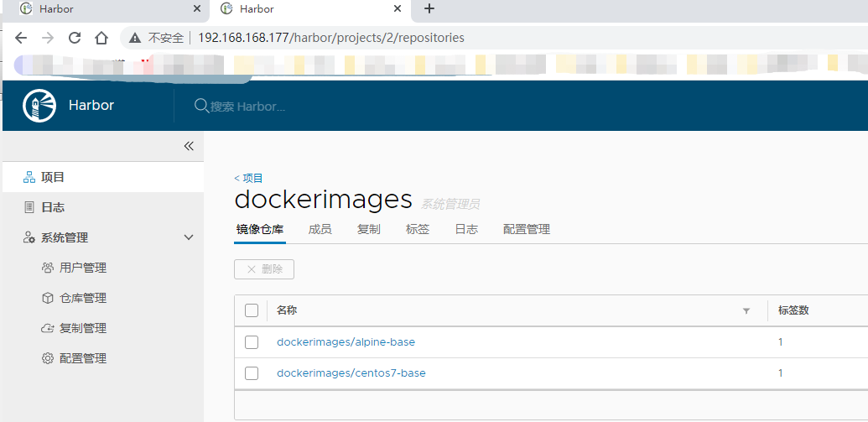Click the browser home icon
The image size is (868, 422).
pos(101,38)
